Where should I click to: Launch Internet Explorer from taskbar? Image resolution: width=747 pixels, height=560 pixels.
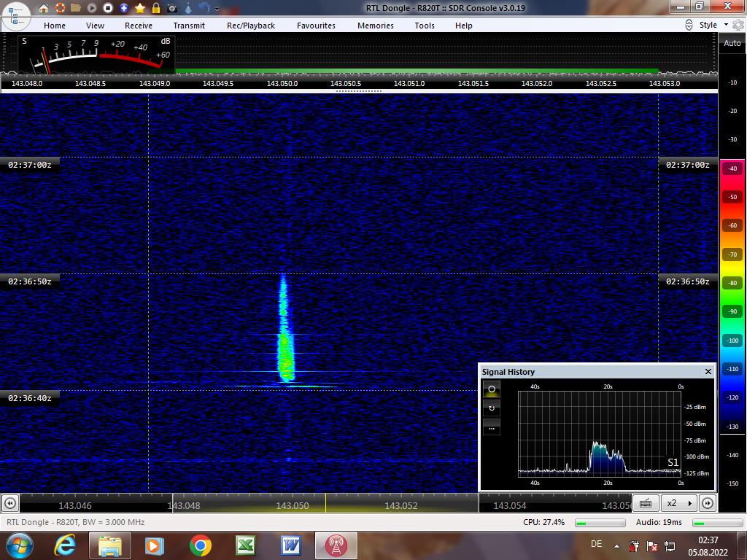coord(65,545)
